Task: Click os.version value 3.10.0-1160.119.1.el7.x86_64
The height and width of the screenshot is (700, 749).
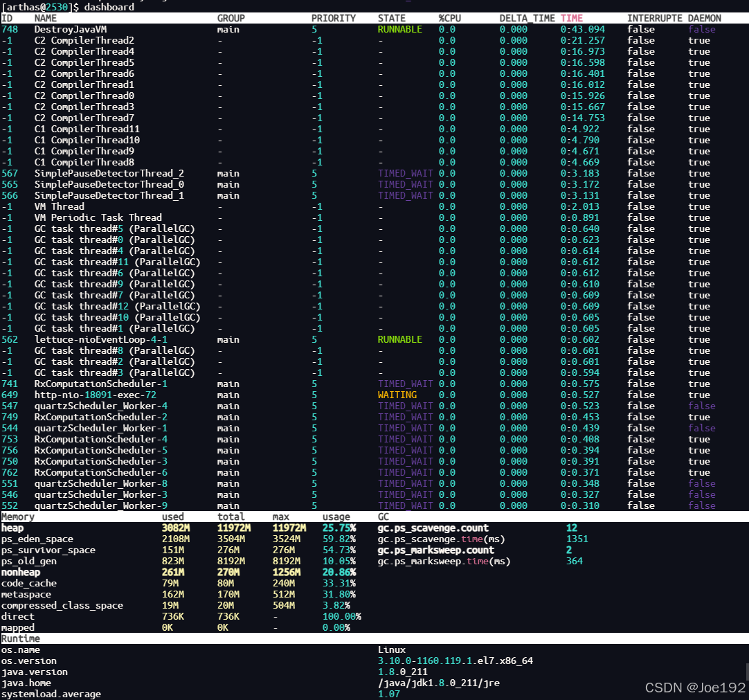Action: click(455, 661)
